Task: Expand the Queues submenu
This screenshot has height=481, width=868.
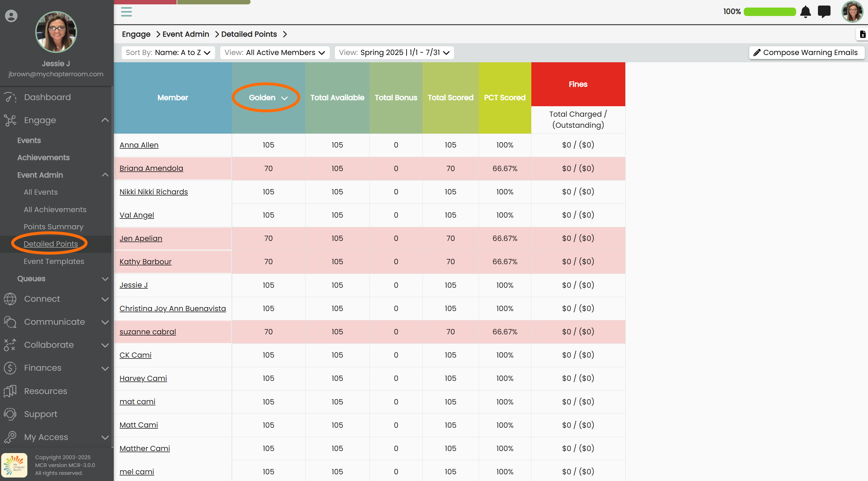Action: pos(105,279)
